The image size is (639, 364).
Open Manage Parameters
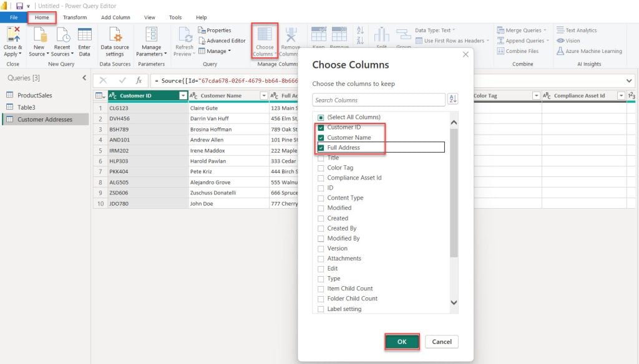[151, 42]
